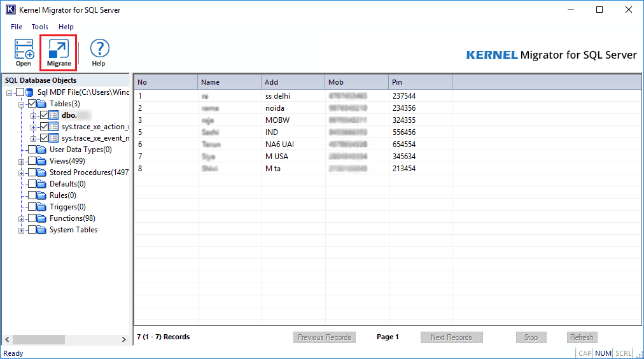The height and width of the screenshot is (359, 644).
Task: Check the Defaults(0) checkbox
Action: pyautogui.click(x=32, y=184)
